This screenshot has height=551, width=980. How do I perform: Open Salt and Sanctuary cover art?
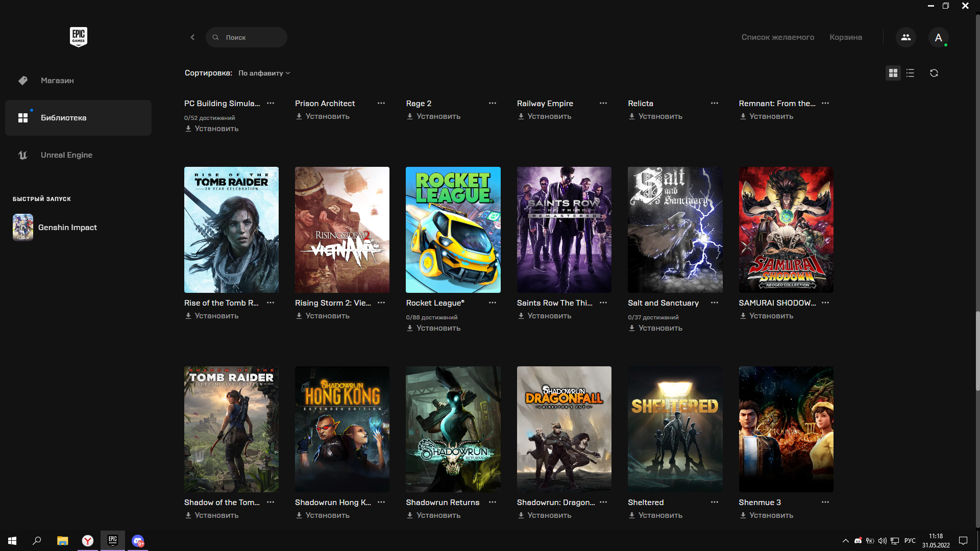675,230
